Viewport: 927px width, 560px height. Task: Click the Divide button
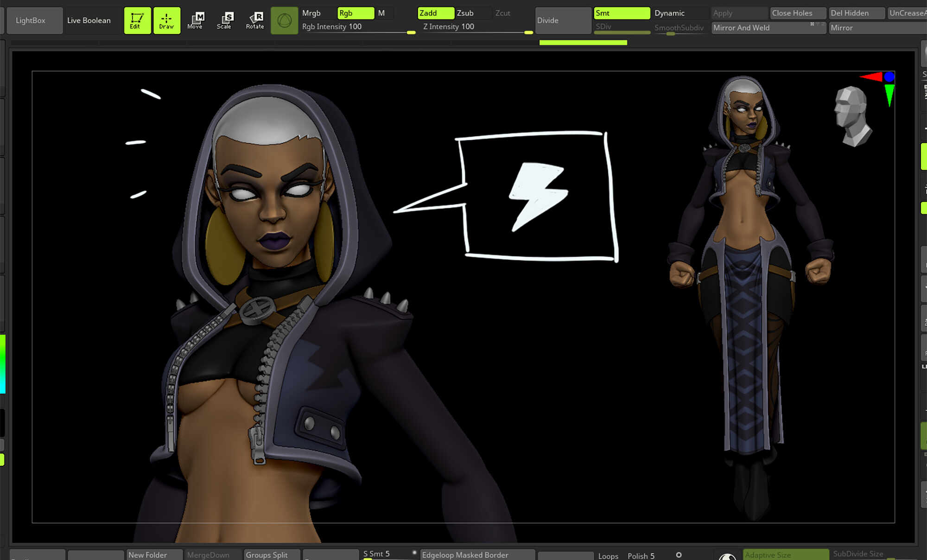(x=563, y=20)
